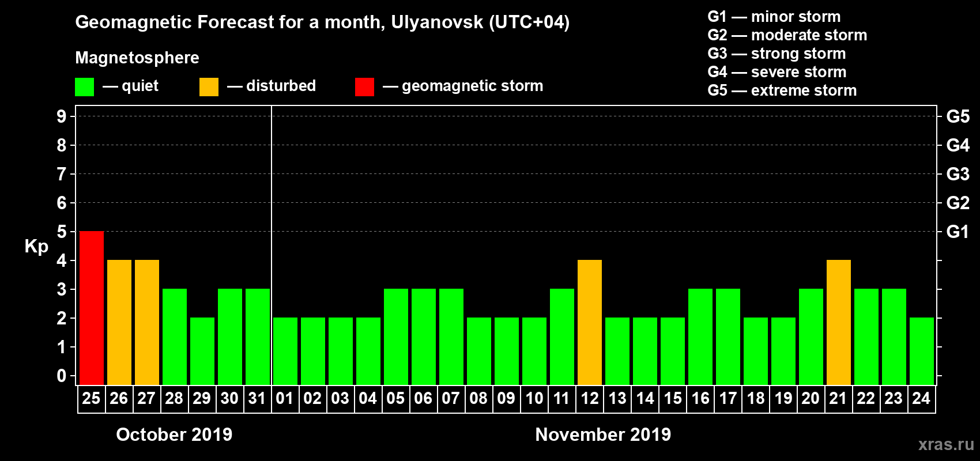Click the Kp axis value 5
Viewport: 980px width, 461px height.
coord(62,232)
